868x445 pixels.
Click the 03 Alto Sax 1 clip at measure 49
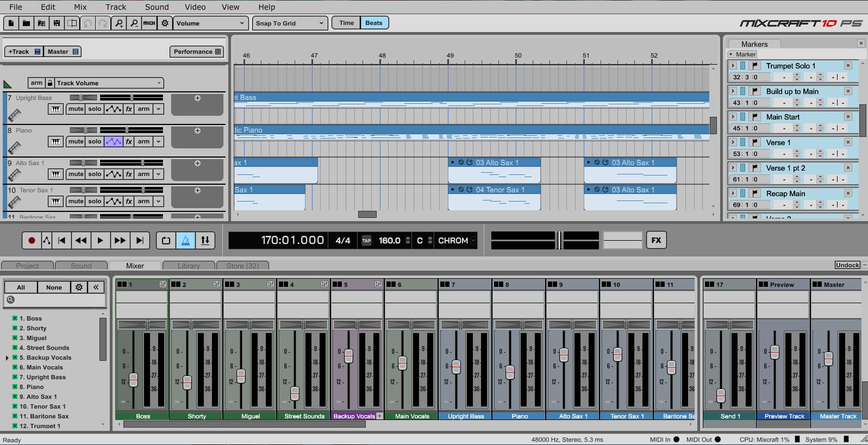click(494, 170)
